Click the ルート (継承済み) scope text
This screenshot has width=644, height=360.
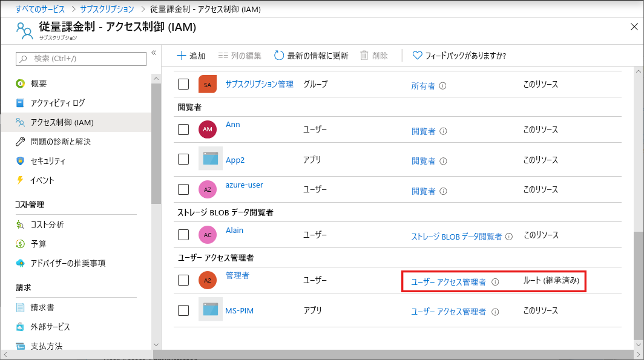click(x=551, y=281)
